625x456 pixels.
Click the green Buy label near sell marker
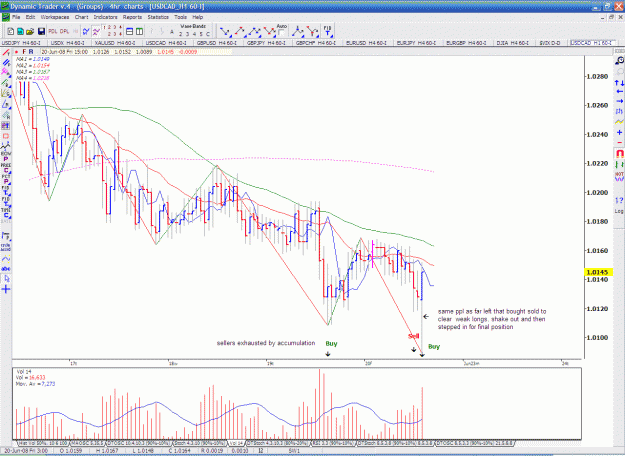pyautogui.click(x=434, y=346)
